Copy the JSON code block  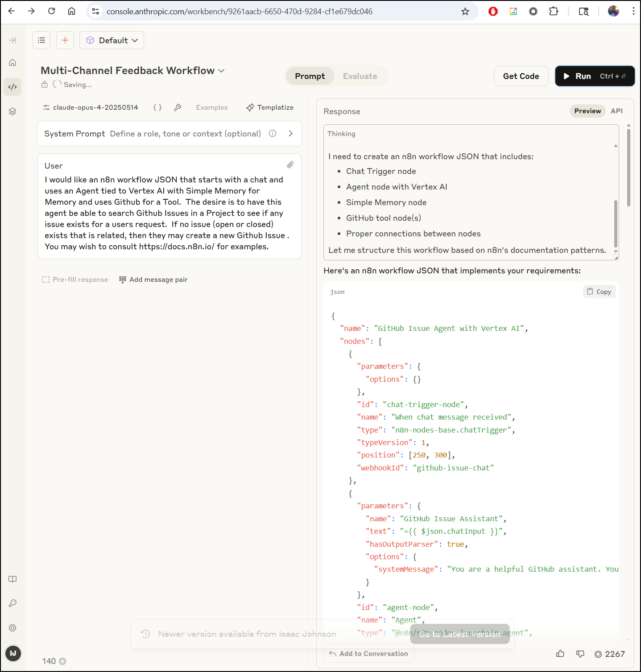pos(599,292)
